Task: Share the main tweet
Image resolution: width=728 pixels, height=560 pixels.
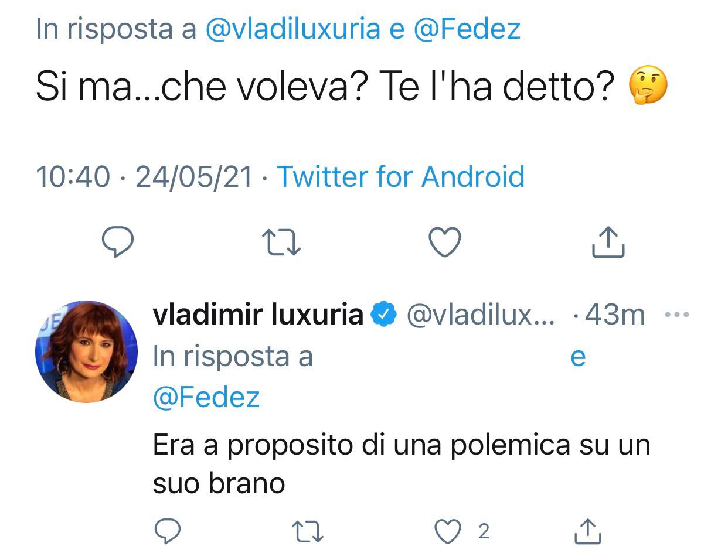Action: pyautogui.click(x=608, y=242)
